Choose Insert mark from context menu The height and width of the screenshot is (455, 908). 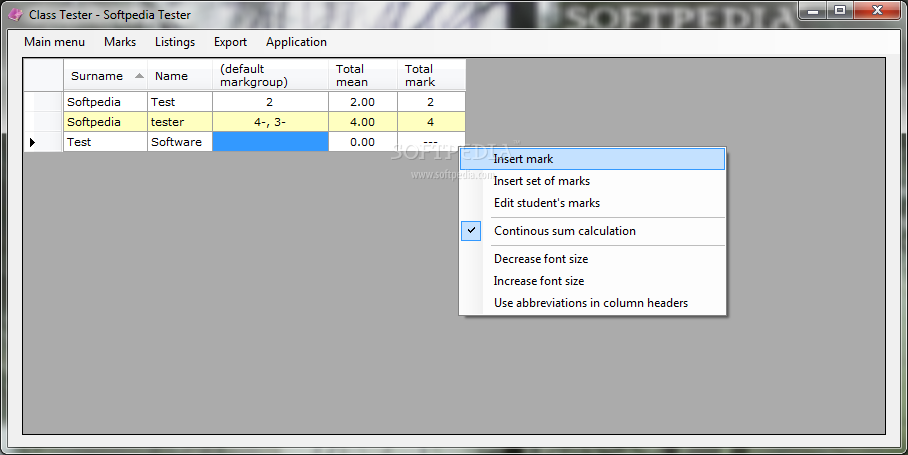pos(592,159)
